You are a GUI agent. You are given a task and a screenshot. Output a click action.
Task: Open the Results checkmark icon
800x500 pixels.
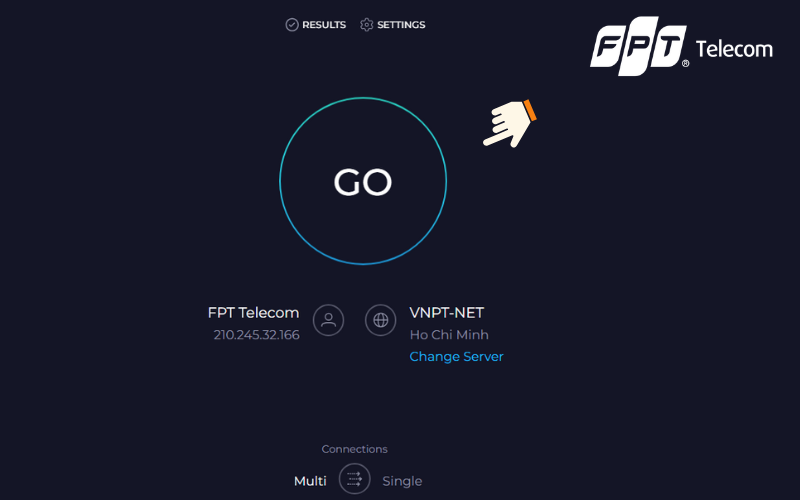[292, 24]
